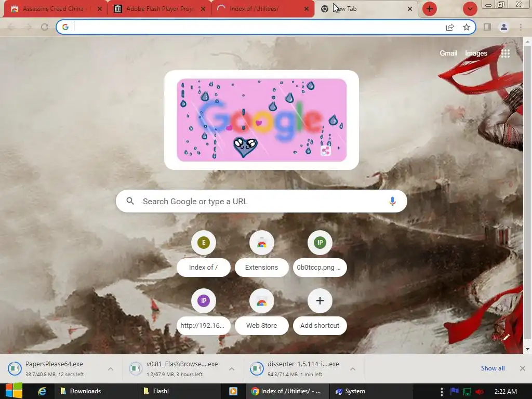
Task: Open the Index of / shortcut icon
Action: pos(204,243)
